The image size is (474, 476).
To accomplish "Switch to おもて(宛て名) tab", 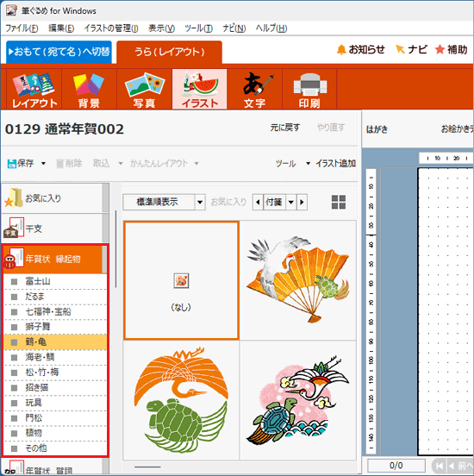I will coord(59,52).
